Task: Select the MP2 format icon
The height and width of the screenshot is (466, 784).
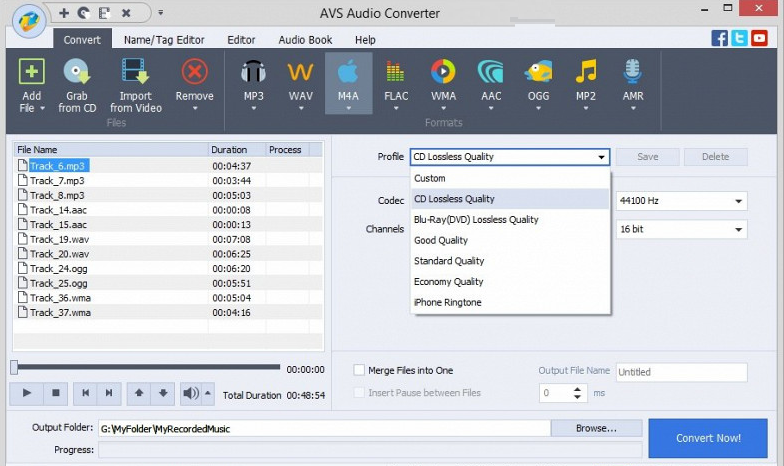Action: 586,72
